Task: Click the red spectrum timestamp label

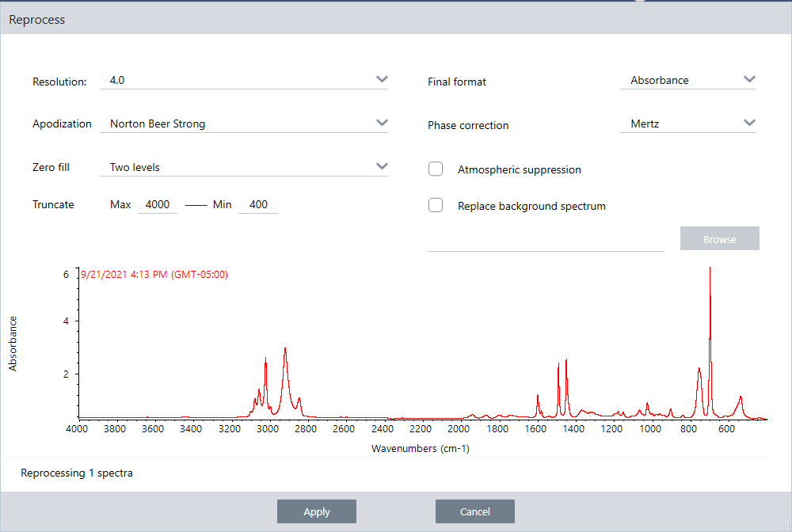Action: (x=154, y=275)
